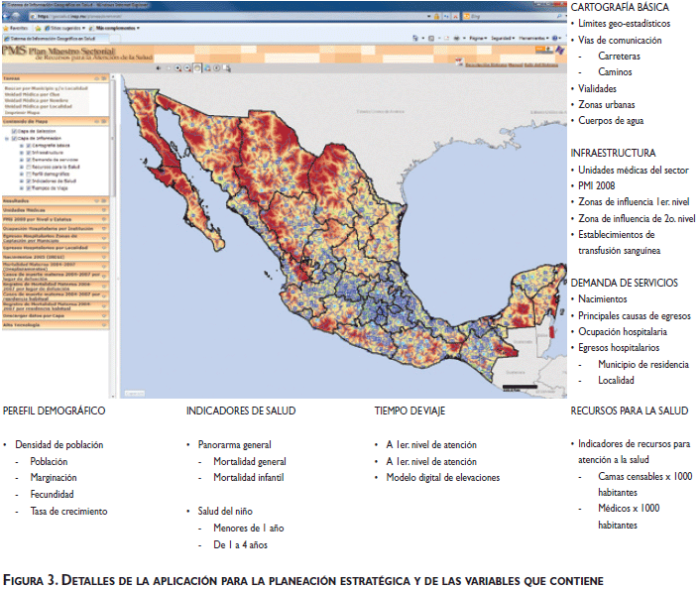The height and width of the screenshot is (589, 700).
Task: Toggle Capa de Selección checkbox
Action: (14, 131)
